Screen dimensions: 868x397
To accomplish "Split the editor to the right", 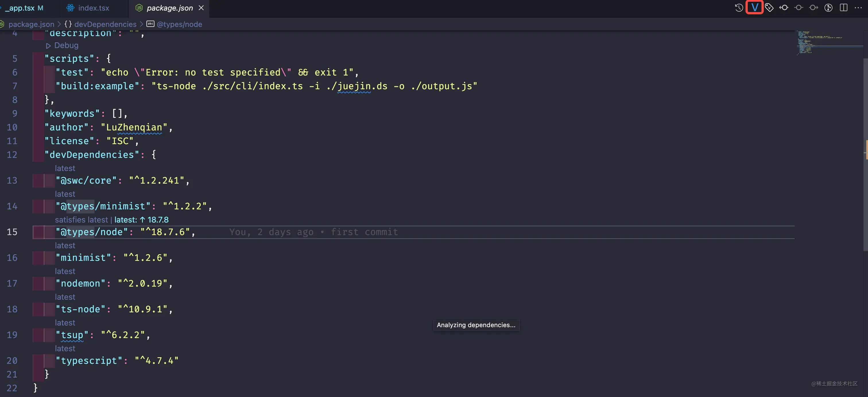I will tap(843, 7).
